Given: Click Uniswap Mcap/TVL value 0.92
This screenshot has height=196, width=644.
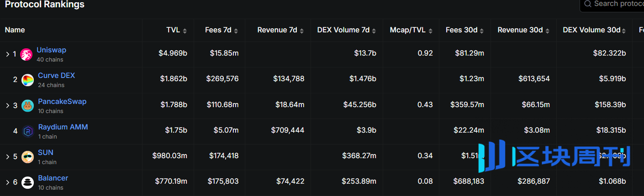Looking at the screenshot, I should click(x=425, y=53).
